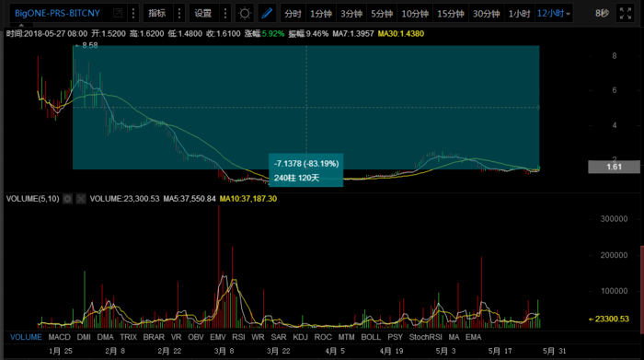
Task: Click the 8.58 high price marker
Action: click(x=86, y=46)
